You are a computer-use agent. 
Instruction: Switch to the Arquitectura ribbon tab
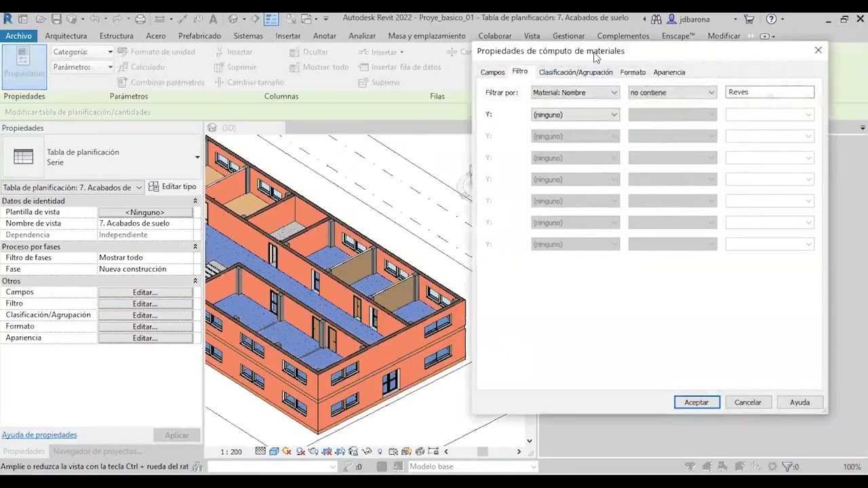click(66, 36)
